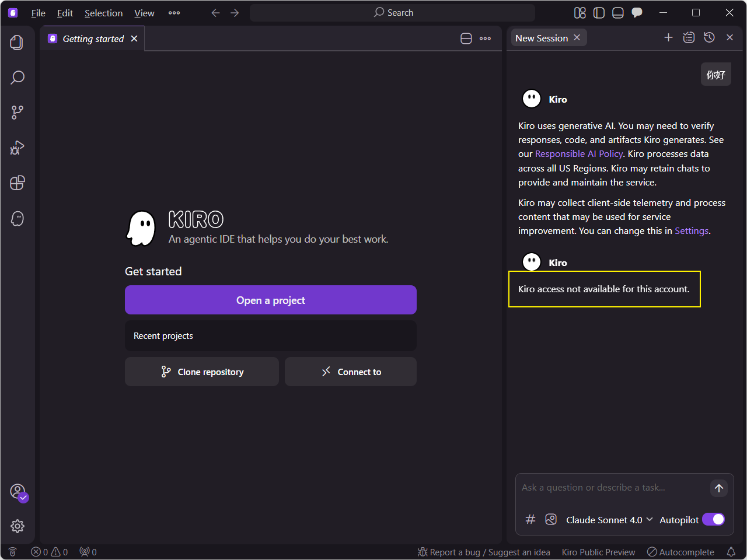Click the Kiro access not available message
This screenshot has width=747, height=560.
click(x=604, y=289)
